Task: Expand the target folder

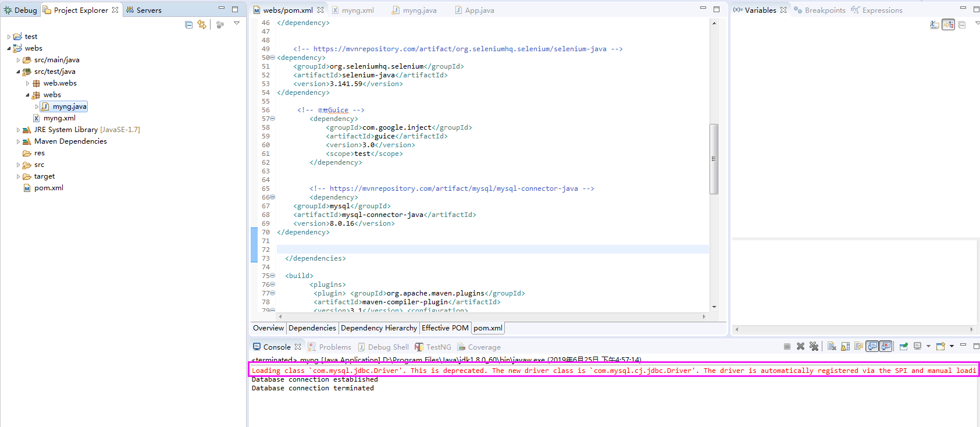Action: click(x=18, y=176)
